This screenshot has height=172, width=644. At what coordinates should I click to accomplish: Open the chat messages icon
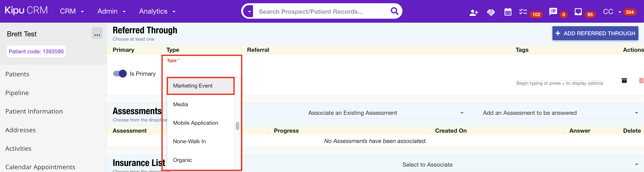pyautogui.click(x=553, y=11)
